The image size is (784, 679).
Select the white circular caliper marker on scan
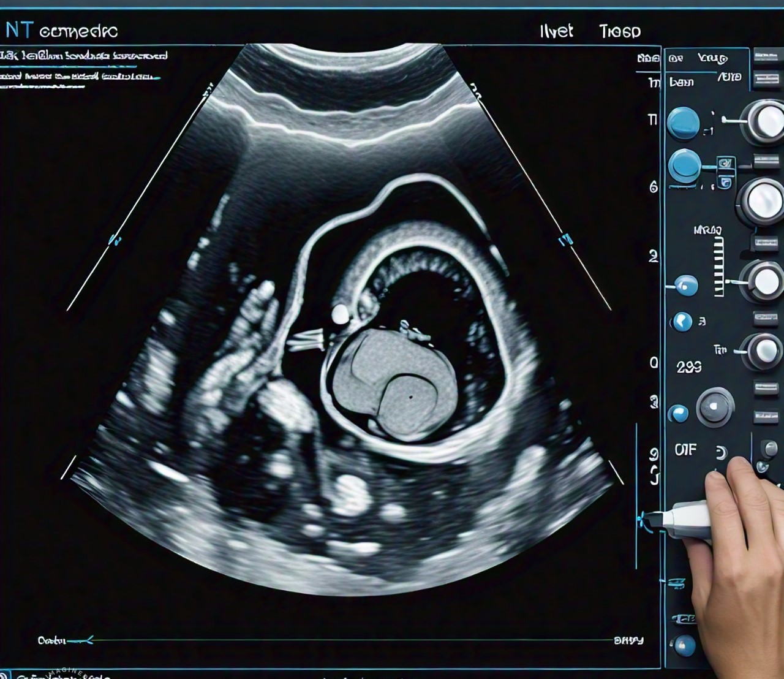tap(339, 315)
